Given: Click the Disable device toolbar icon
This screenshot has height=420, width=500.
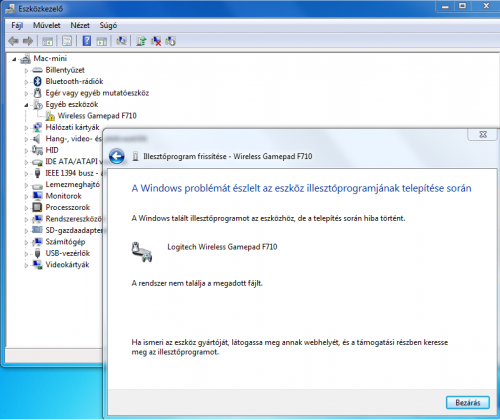Looking at the screenshot, I should 171,41.
